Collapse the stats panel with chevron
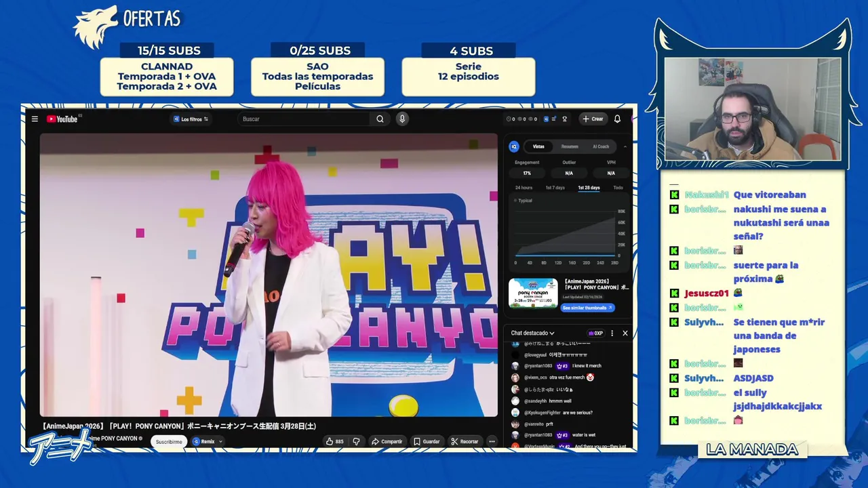This screenshot has width=868, height=488. [625, 146]
